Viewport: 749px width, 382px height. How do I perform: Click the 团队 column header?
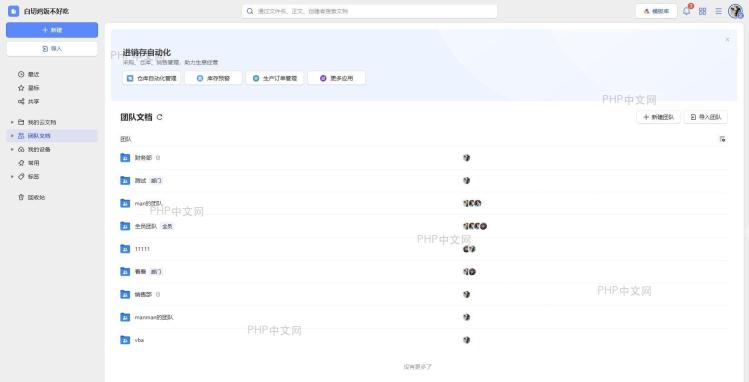click(x=126, y=139)
